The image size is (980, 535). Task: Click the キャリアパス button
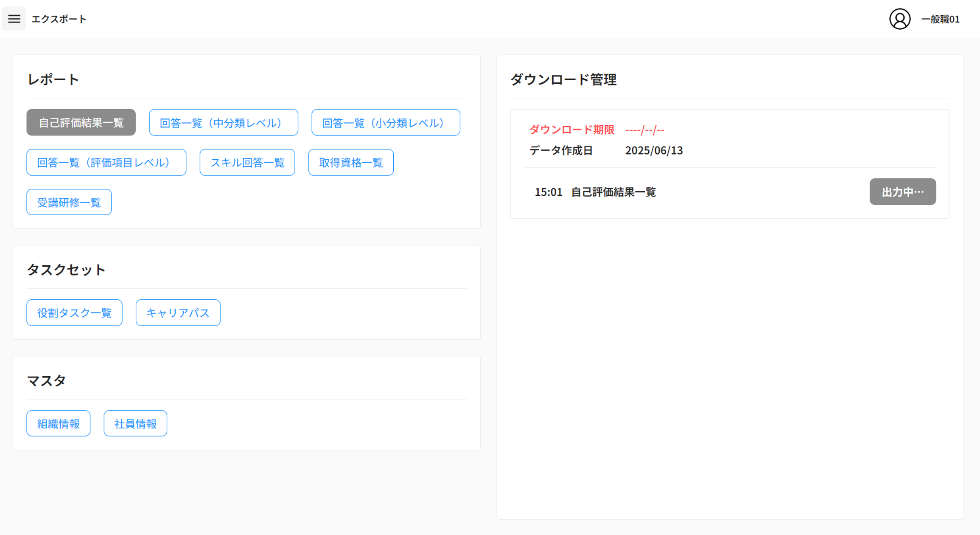point(178,313)
